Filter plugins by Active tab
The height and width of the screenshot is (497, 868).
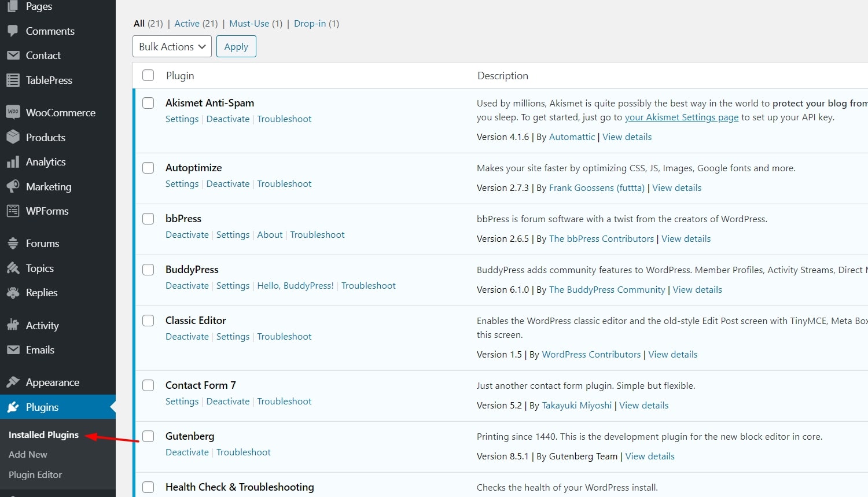pos(187,24)
